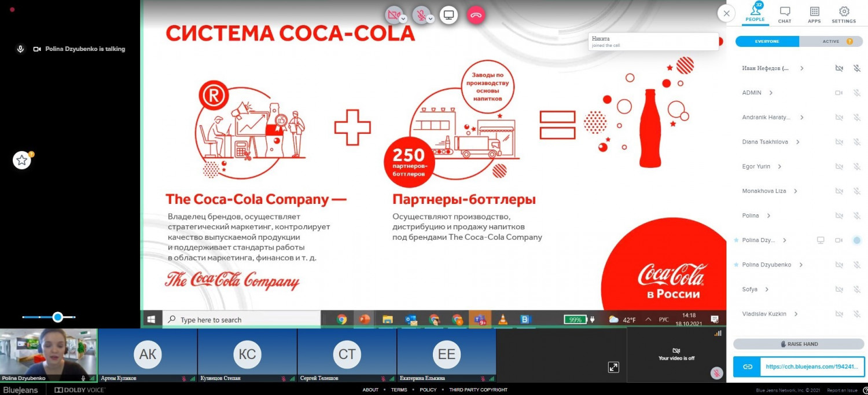The image size is (868, 395).
Task: Click muted mic icon for ADMIN
Action: [857, 93]
